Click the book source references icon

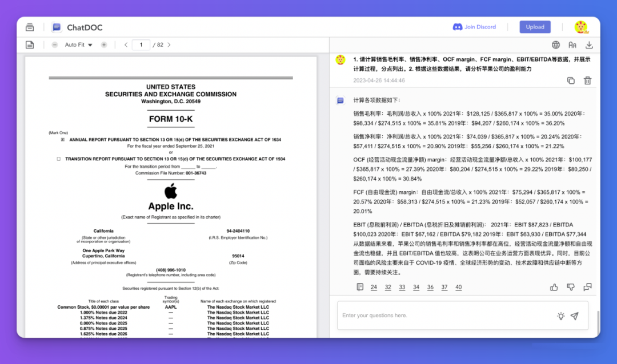tap(360, 287)
